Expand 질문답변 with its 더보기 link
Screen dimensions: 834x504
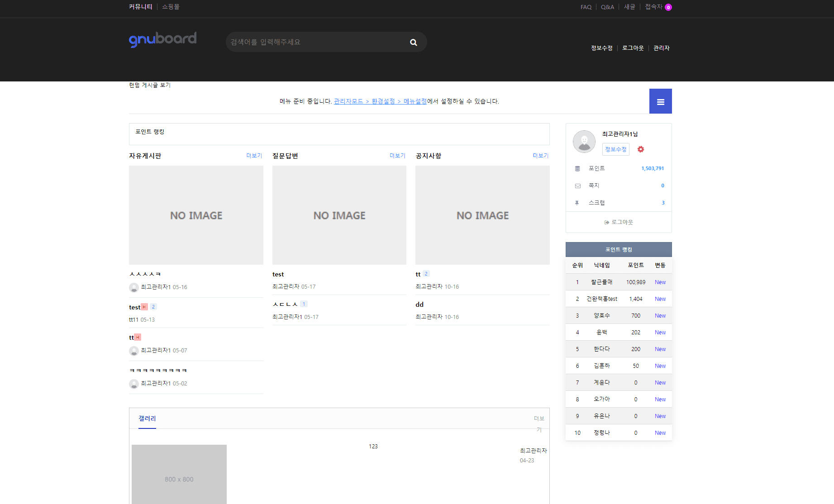tap(397, 156)
